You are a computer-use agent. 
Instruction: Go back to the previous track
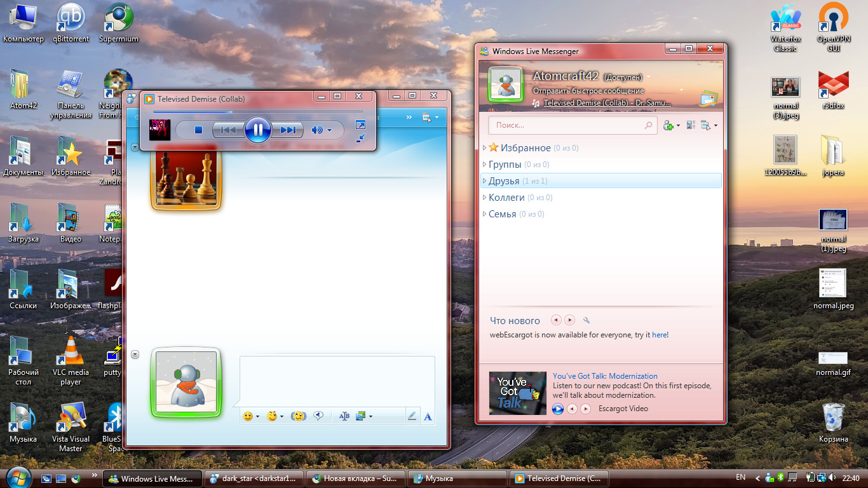coord(227,130)
